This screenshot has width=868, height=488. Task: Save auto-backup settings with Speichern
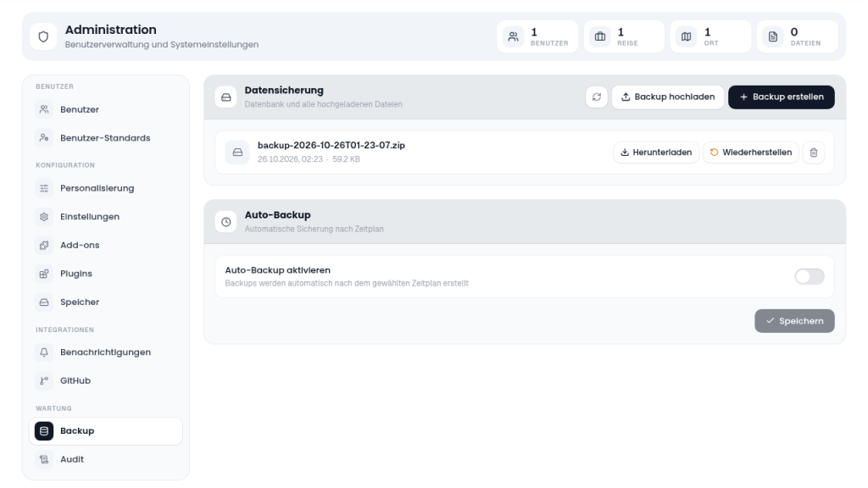click(794, 321)
